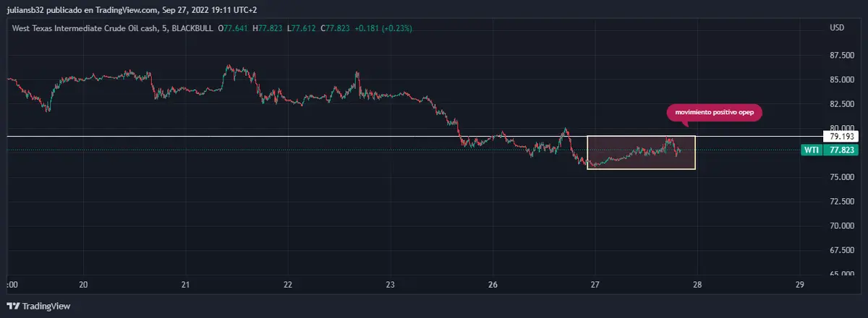Click the high value H77.823 in the header
This screenshot has width=868, height=318.
pyautogui.click(x=268, y=28)
